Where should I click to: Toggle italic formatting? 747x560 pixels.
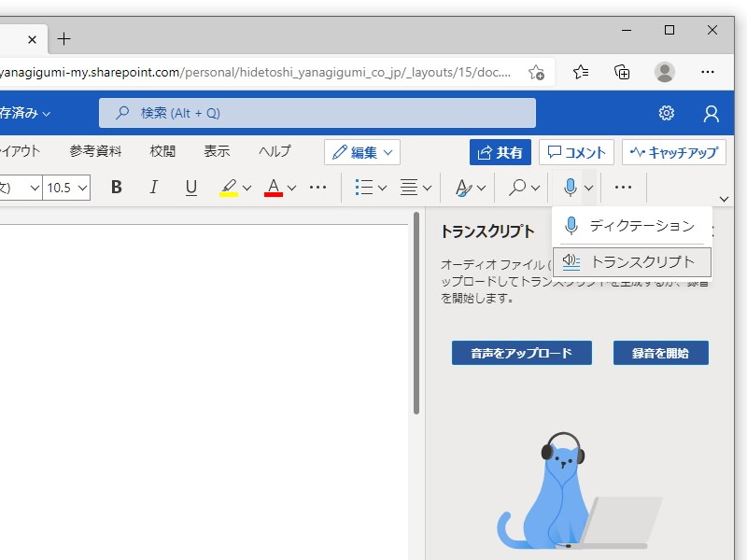pos(153,188)
